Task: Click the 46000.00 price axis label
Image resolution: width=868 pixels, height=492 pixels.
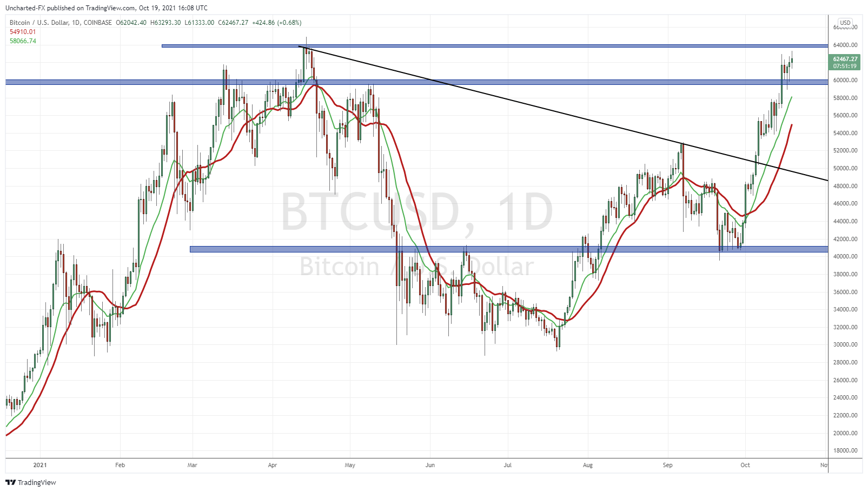Action: pyautogui.click(x=845, y=203)
